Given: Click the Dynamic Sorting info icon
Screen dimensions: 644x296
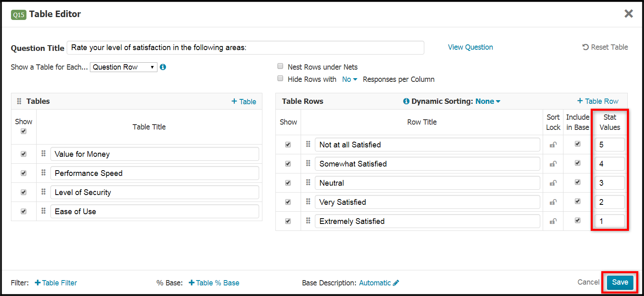Looking at the screenshot, I should pyautogui.click(x=406, y=101).
